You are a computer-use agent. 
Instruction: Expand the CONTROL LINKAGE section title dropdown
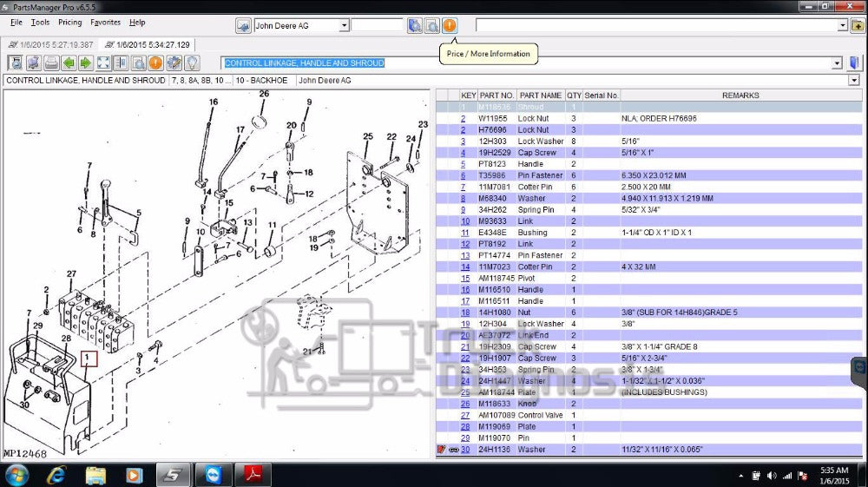tap(837, 63)
